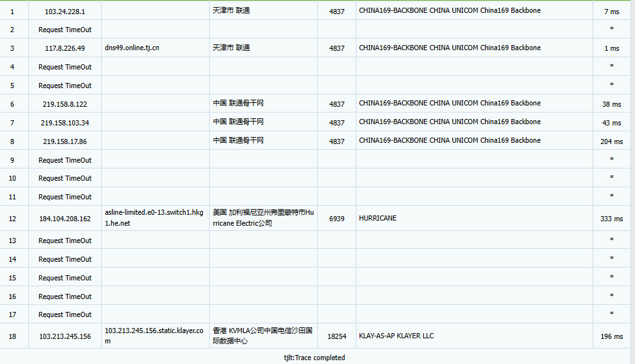Image resolution: width=635 pixels, height=364 pixels.
Task: Click AS 4837 in hop 7
Action: (336, 123)
